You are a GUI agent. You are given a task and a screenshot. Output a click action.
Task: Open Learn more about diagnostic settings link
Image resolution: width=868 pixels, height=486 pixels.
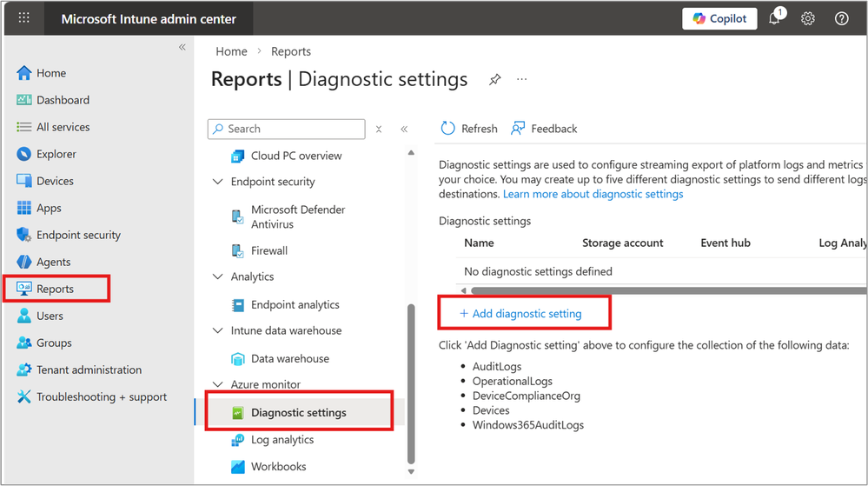(593, 194)
